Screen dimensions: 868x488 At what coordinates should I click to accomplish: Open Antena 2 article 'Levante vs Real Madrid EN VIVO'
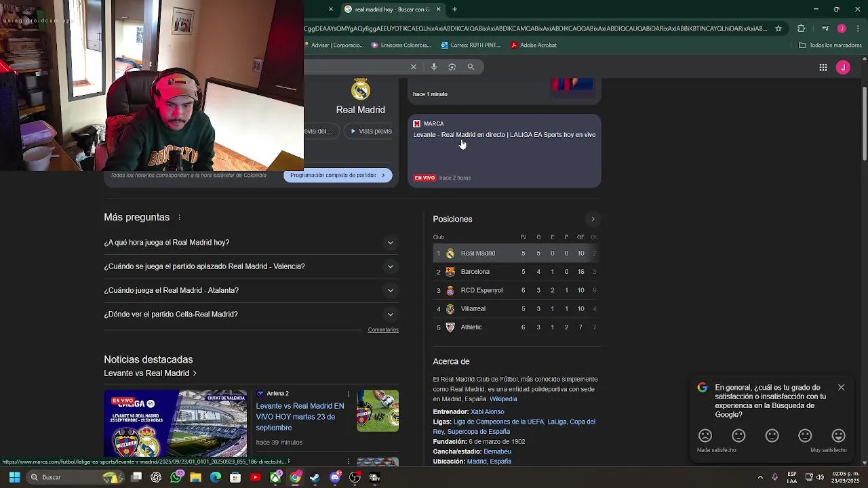(300, 417)
